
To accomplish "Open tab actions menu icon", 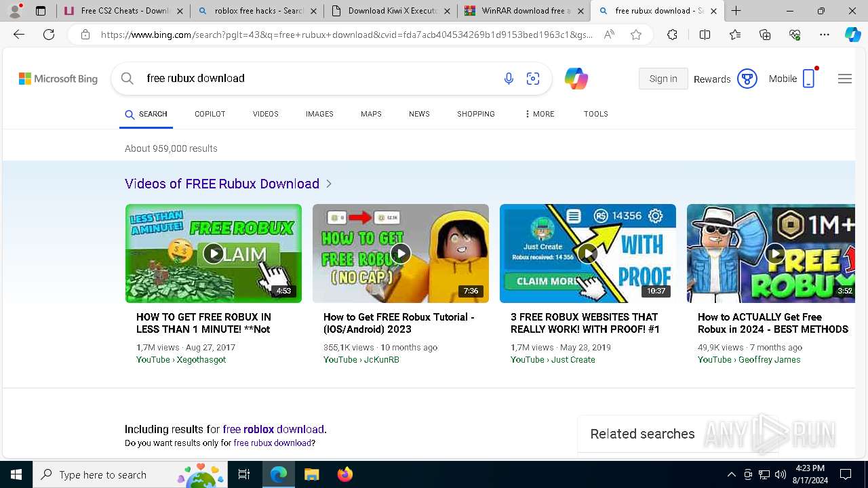I will 41,11.
